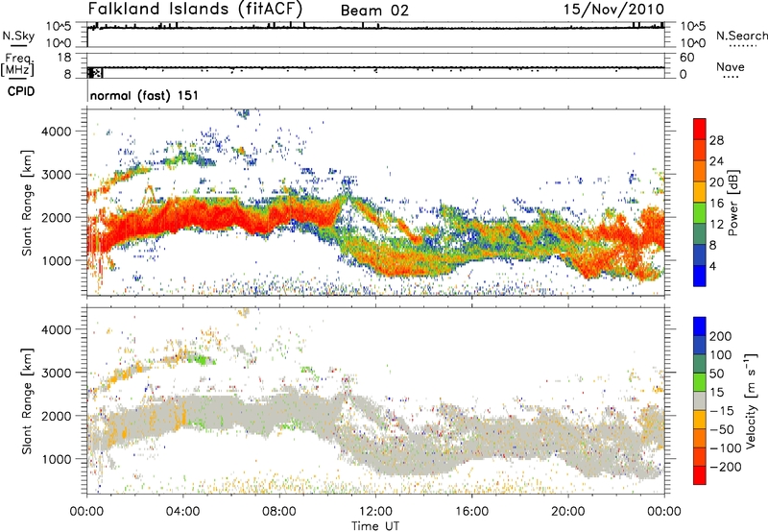
Task: Click the red bottom segment of the Velocity color bar
Action: pos(700,475)
